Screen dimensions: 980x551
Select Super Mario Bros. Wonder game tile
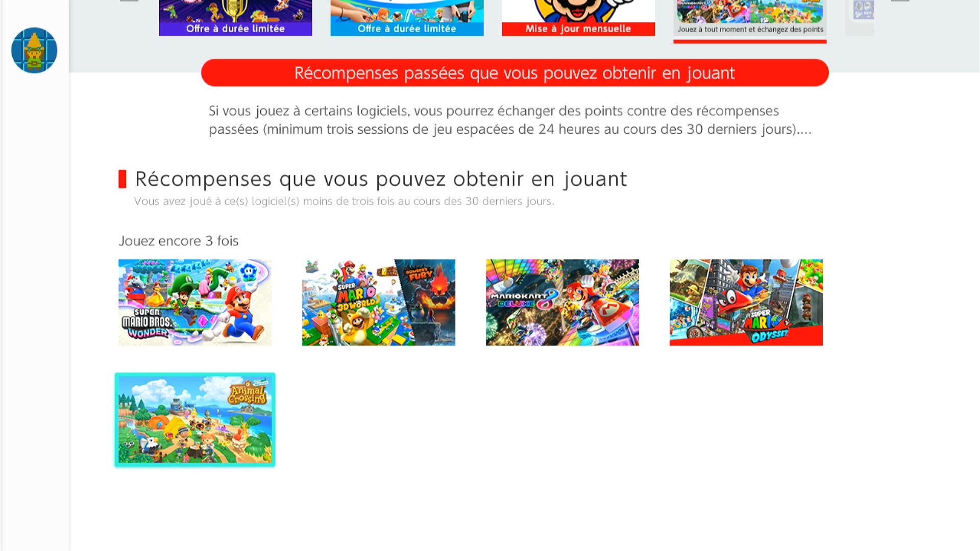tap(195, 303)
